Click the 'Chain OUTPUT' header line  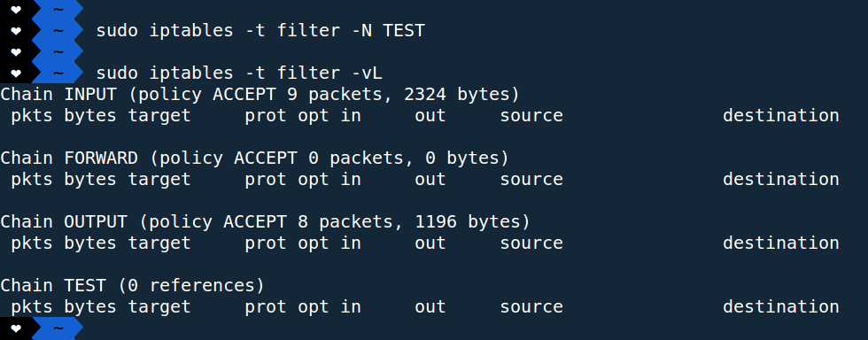265,222
